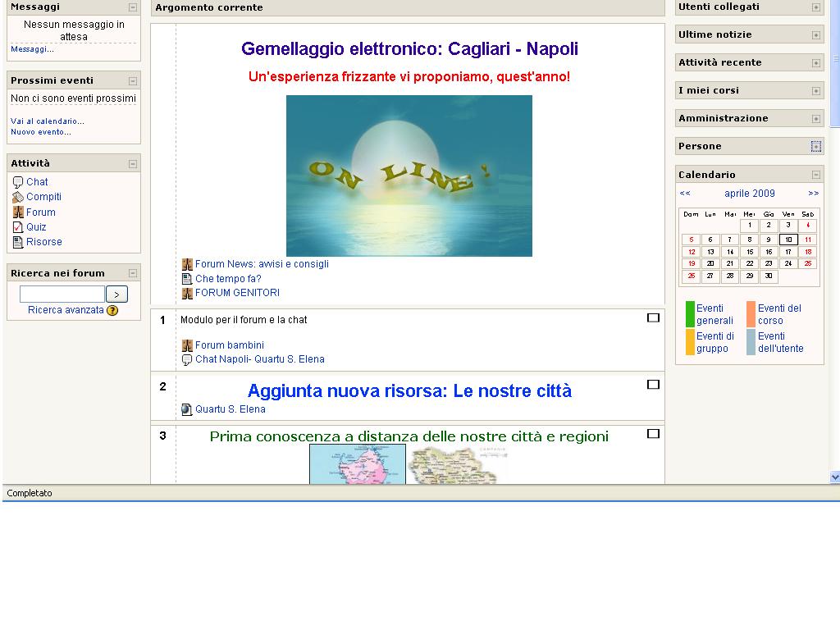Collapse the Prossimi eventi block

tap(133, 81)
